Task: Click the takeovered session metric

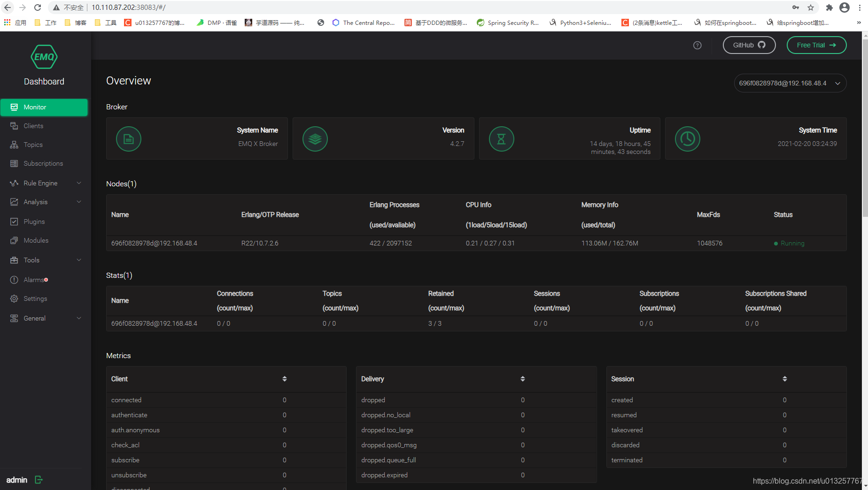Action: (726, 430)
